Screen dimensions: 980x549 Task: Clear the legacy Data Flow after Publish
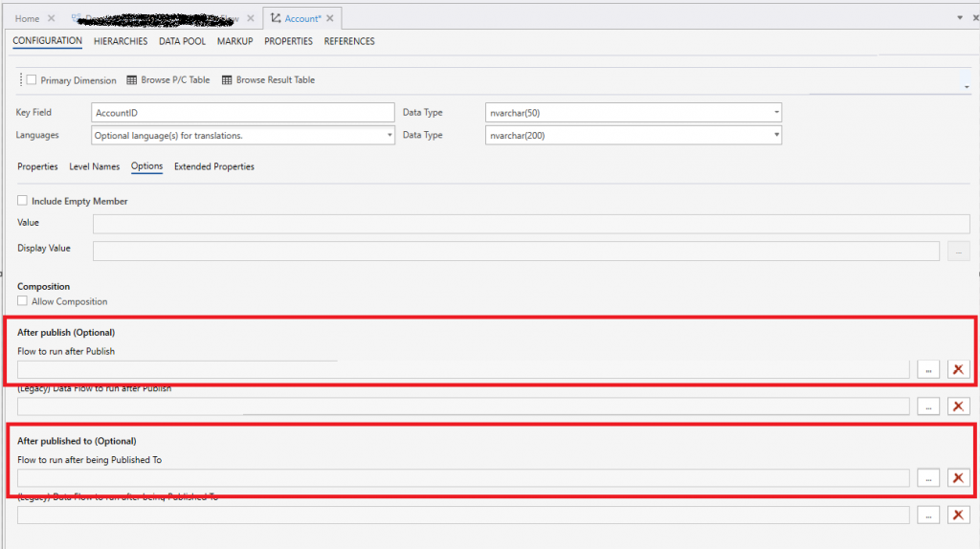(958, 406)
